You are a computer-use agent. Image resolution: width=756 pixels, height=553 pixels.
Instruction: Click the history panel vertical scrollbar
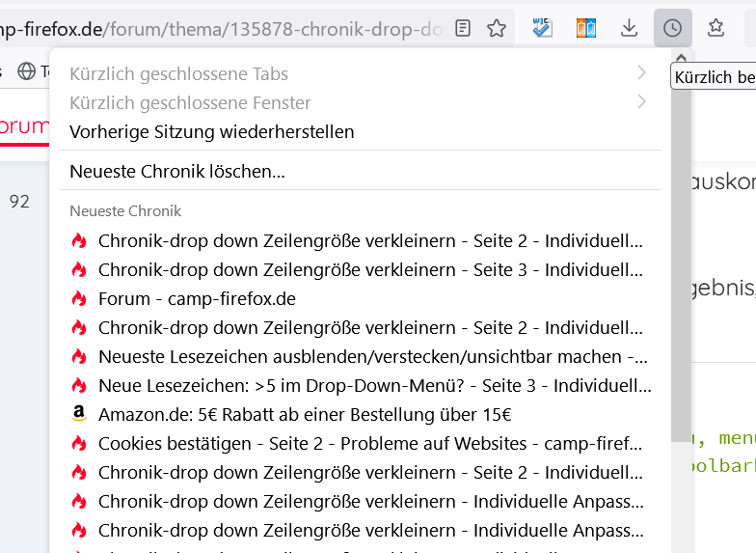pyautogui.click(x=681, y=290)
